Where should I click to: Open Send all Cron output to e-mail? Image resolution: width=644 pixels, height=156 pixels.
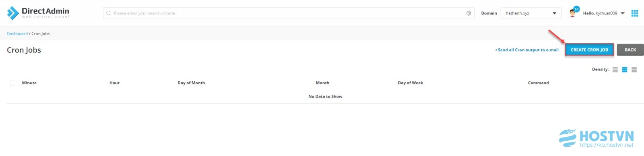pyautogui.click(x=527, y=50)
